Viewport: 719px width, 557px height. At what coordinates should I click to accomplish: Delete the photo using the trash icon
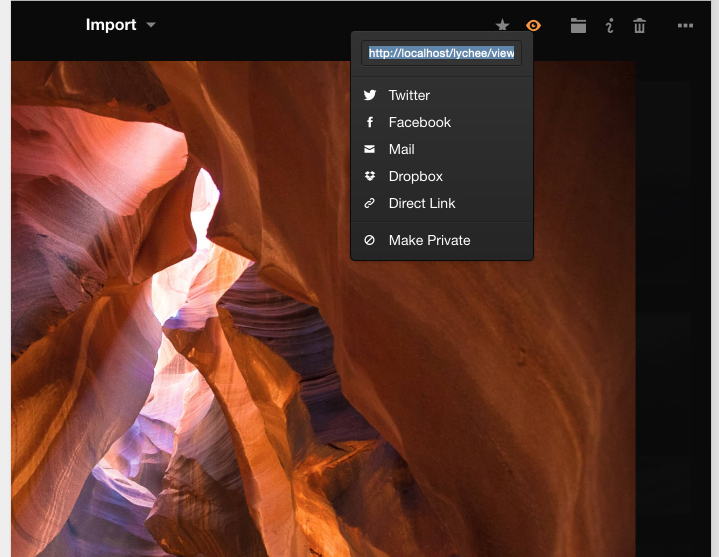click(x=640, y=26)
